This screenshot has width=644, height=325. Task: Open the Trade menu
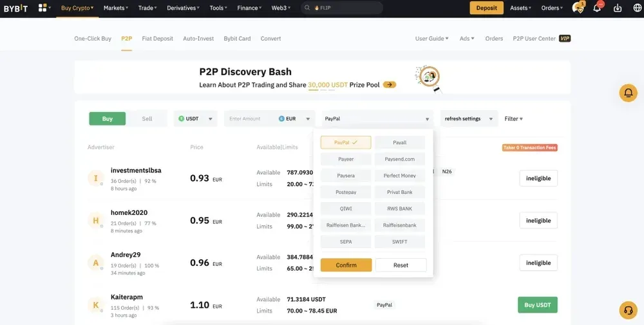tap(148, 8)
